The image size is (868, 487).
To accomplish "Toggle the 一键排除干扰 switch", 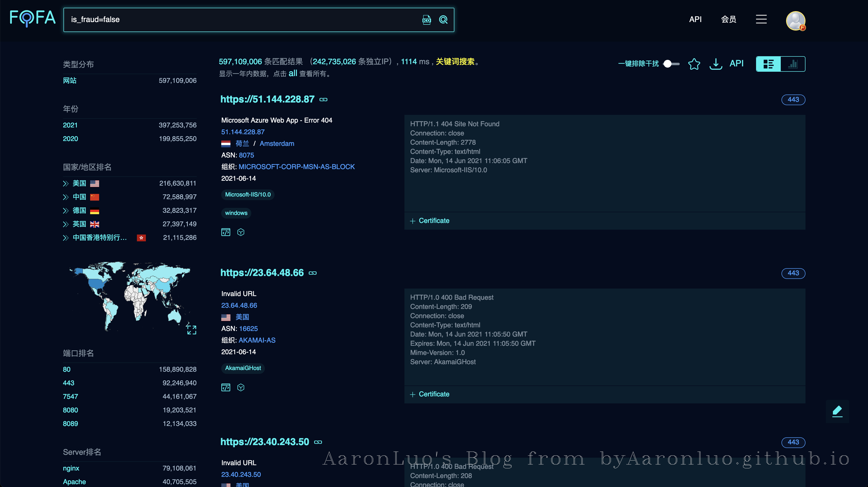I will pyautogui.click(x=671, y=64).
